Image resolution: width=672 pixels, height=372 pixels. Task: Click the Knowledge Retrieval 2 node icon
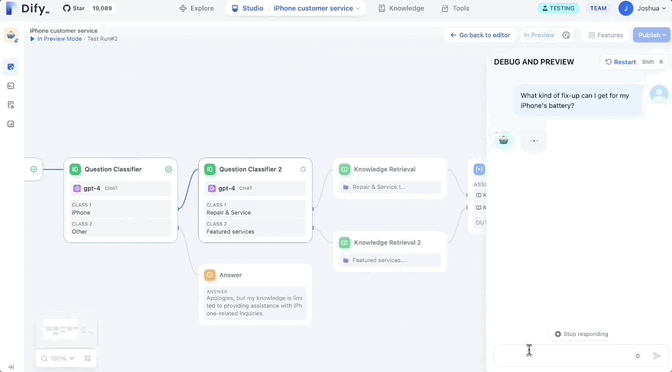click(344, 243)
